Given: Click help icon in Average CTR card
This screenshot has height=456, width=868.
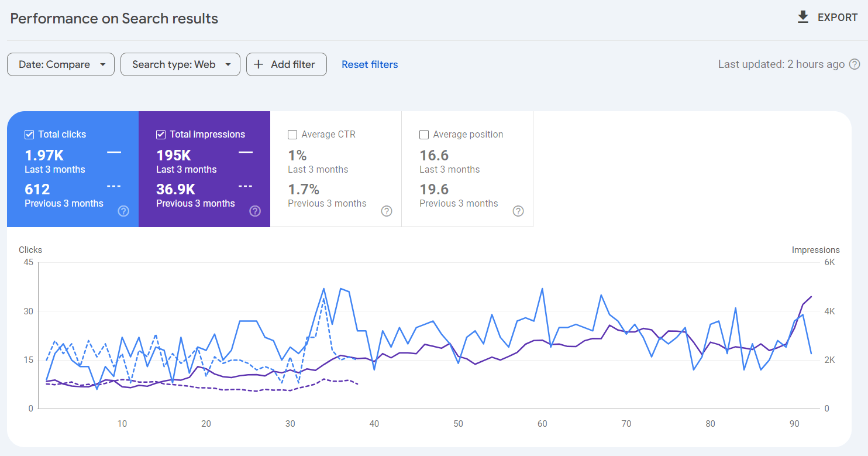Looking at the screenshot, I should tap(387, 211).
